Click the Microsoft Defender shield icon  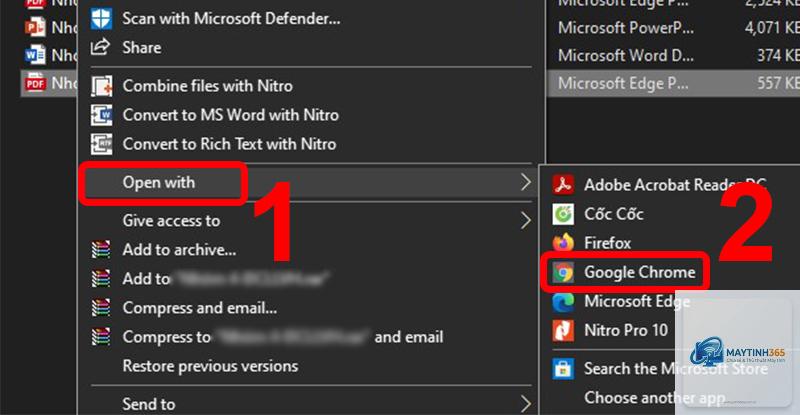[101, 19]
